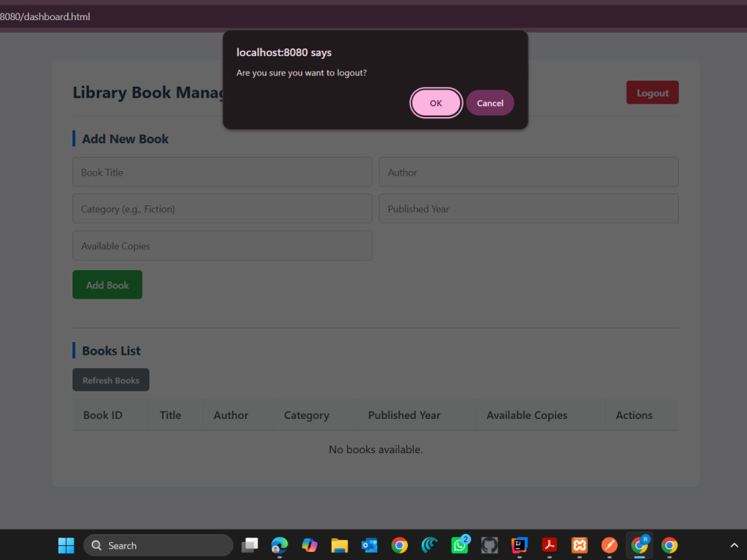This screenshot has width=747, height=560.
Task: Click the Title column header
Action: click(x=170, y=415)
